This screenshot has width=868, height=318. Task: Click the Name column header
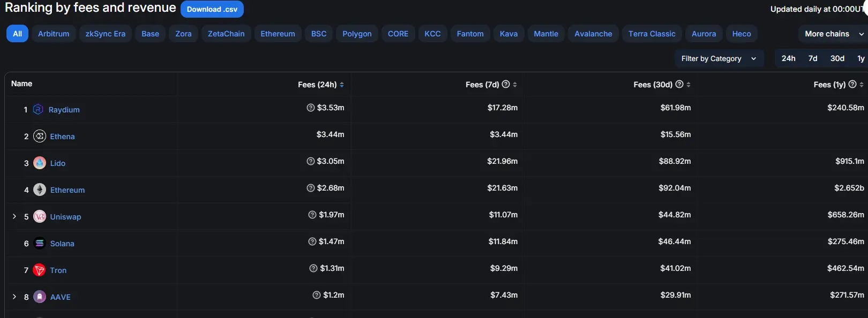[21, 84]
